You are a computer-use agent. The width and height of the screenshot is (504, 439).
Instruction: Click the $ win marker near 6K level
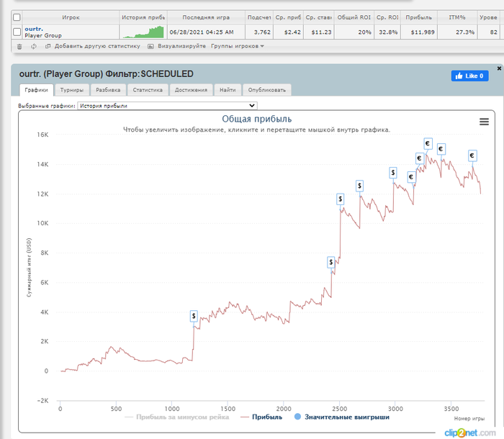pos(330,263)
